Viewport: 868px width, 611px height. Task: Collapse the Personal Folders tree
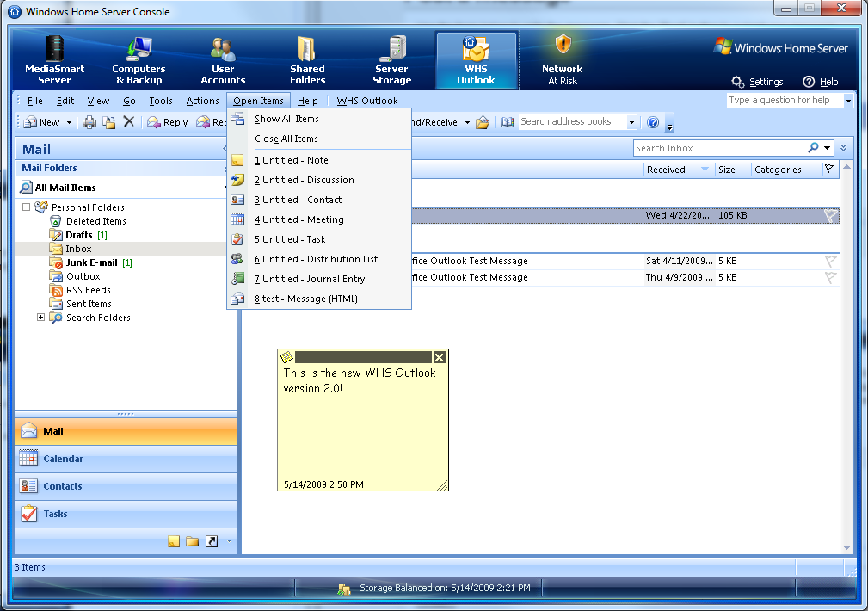[26, 207]
